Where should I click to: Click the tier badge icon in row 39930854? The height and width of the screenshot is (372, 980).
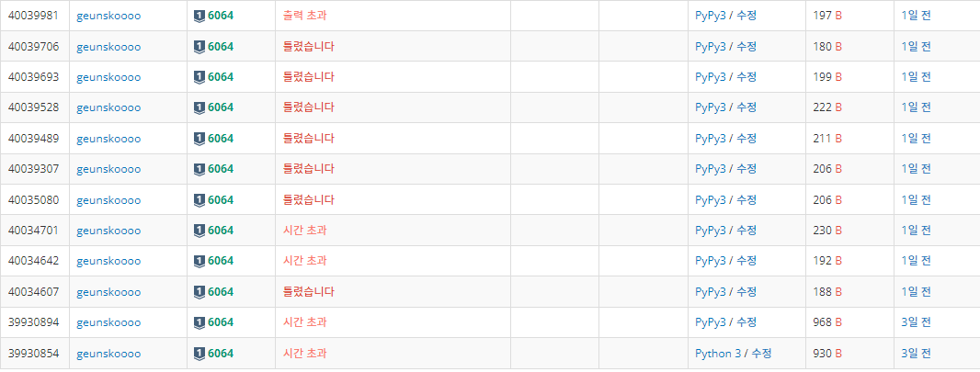[x=199, y=354]
